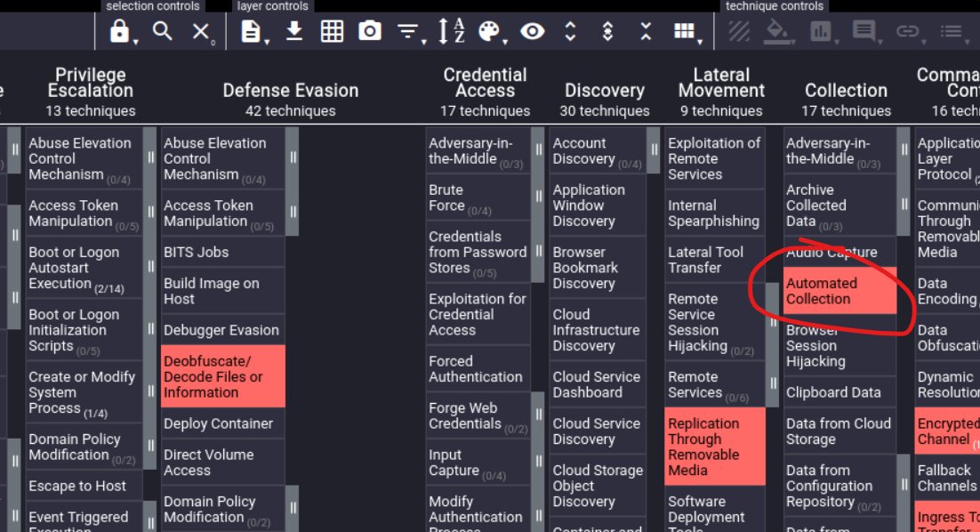Image resolution: width=980 pixels, height=532 pixels.
Task: Expand Boot or Logon Initialization Scripts sub-techniques
Action: (x=150, y=329)
